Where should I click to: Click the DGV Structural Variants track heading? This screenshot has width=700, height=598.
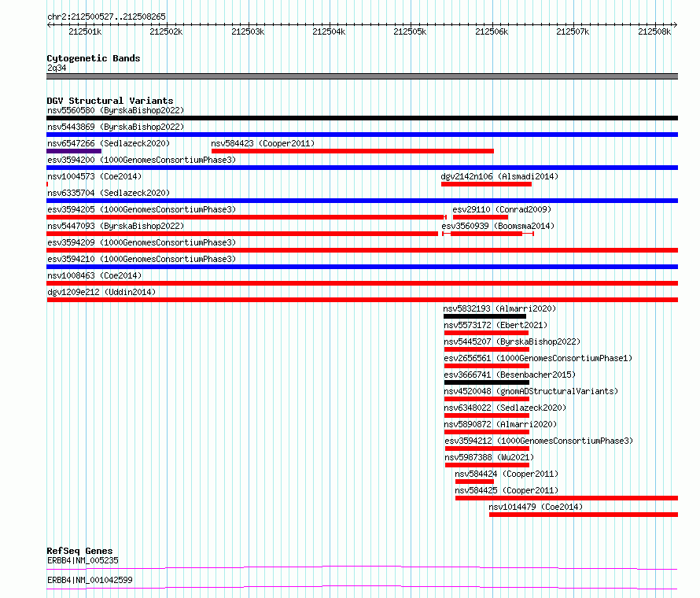110,101
